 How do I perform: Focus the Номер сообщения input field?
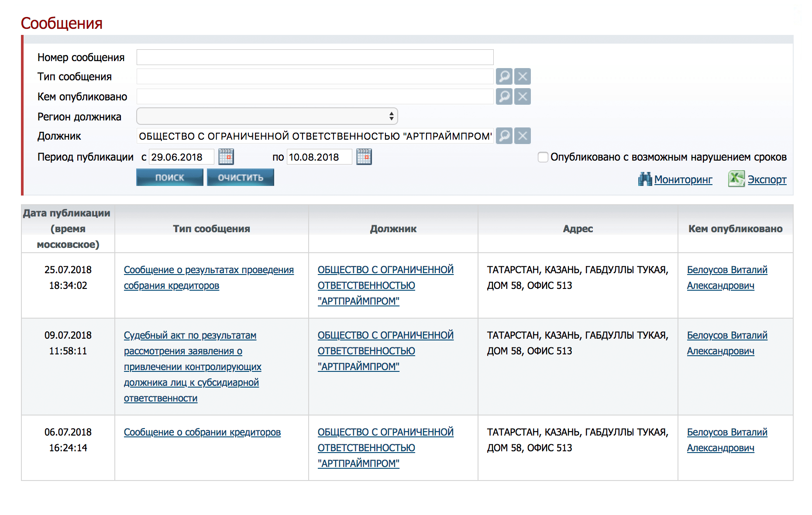[x=315, y=57]
